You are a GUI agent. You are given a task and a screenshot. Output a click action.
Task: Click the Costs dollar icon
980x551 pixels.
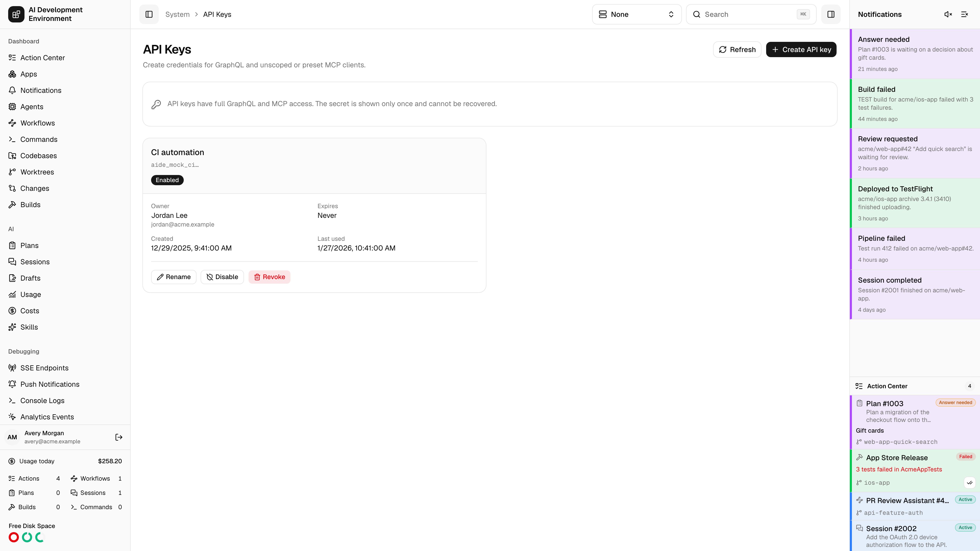[12, 311]
